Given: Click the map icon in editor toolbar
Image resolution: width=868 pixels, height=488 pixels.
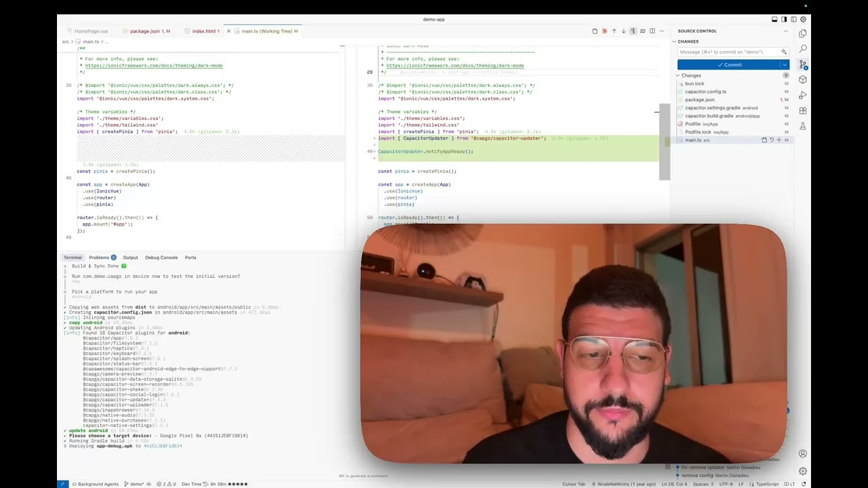Looking at the screenshot, I should pos(642,31).
